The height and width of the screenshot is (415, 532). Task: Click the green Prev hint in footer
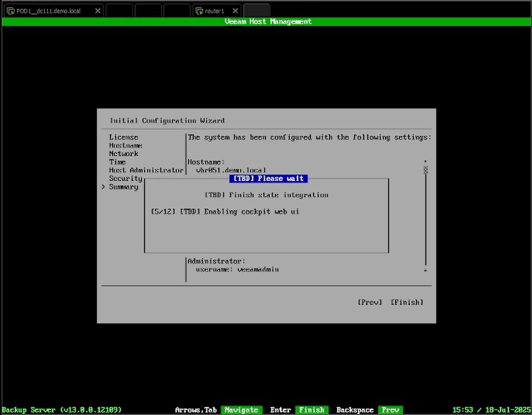(390, 410)
